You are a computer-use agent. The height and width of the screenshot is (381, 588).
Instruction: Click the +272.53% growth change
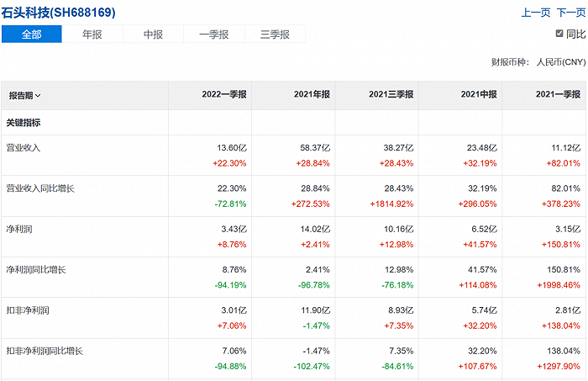point(311,204)
